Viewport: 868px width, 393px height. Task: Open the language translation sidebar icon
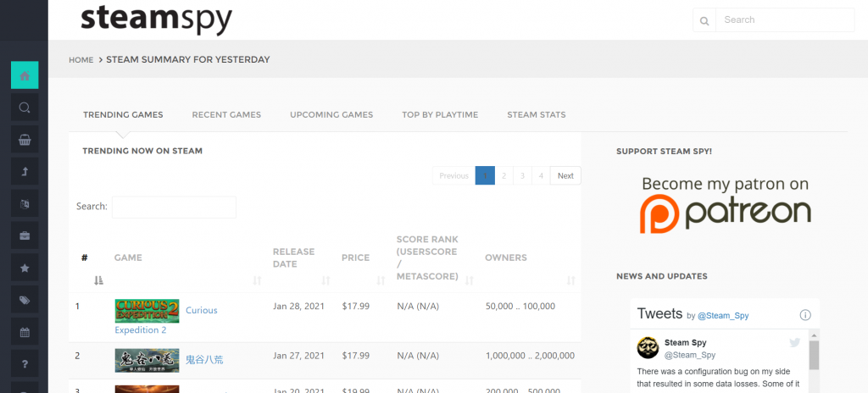[x=25, y=203]
